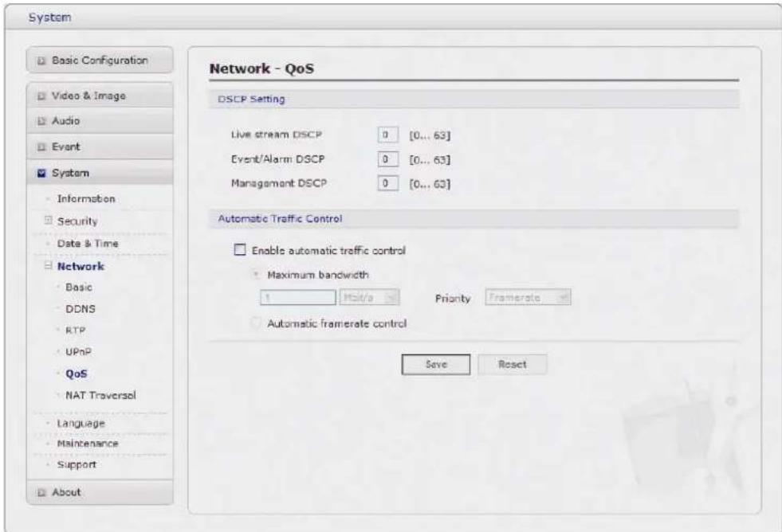782x532 pixels.
Task: Open the Priority Framerate dropdown
Action: 528,298
